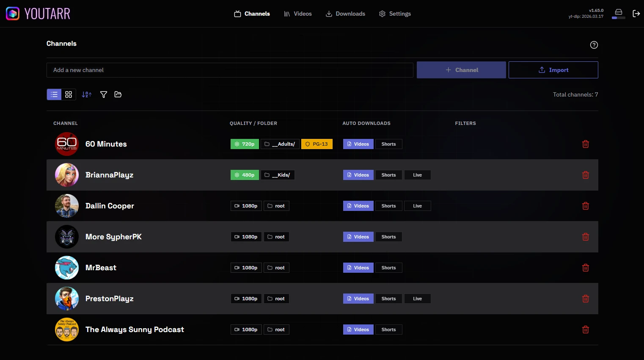Toggle Videos auto download for BriannaPlayz
This screenshot has height=360, width=644.
[x=358, y=175]
